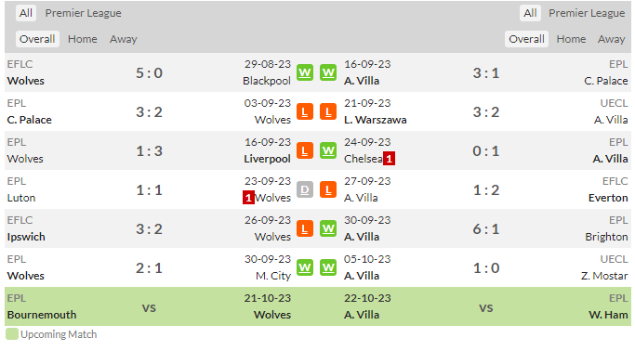Click the W badge for Wolves vs Blackpool
The image size is (635, 364).
click(x=305, y=72)
